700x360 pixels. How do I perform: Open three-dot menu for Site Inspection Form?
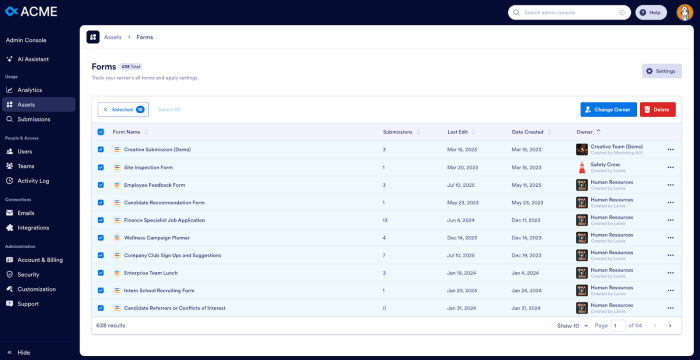671,167
